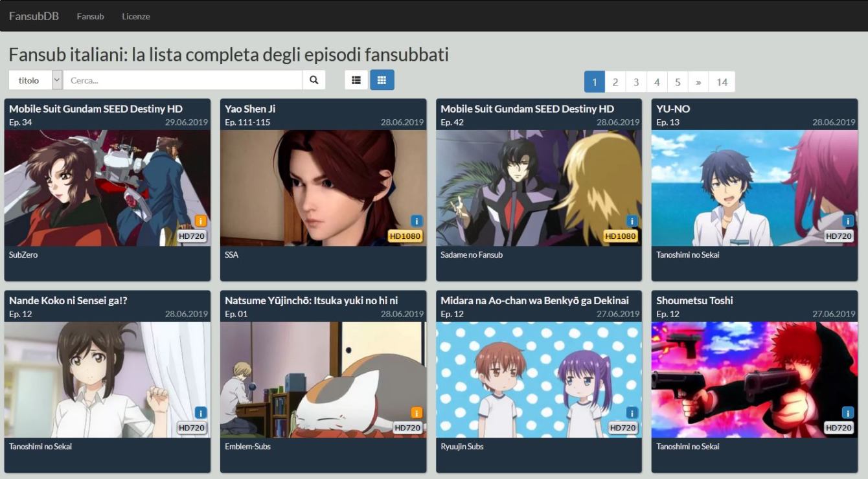Click the next pages » button
The image size is (868, 479).
coord(698,82)
